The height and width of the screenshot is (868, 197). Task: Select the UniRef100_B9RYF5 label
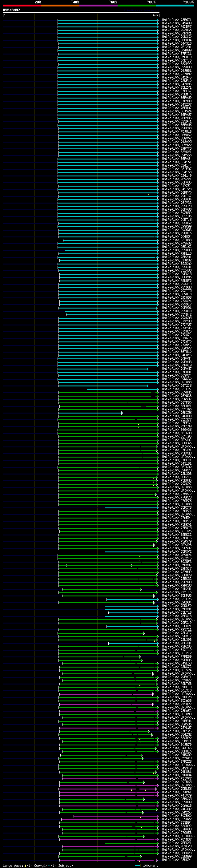(176, 149)
